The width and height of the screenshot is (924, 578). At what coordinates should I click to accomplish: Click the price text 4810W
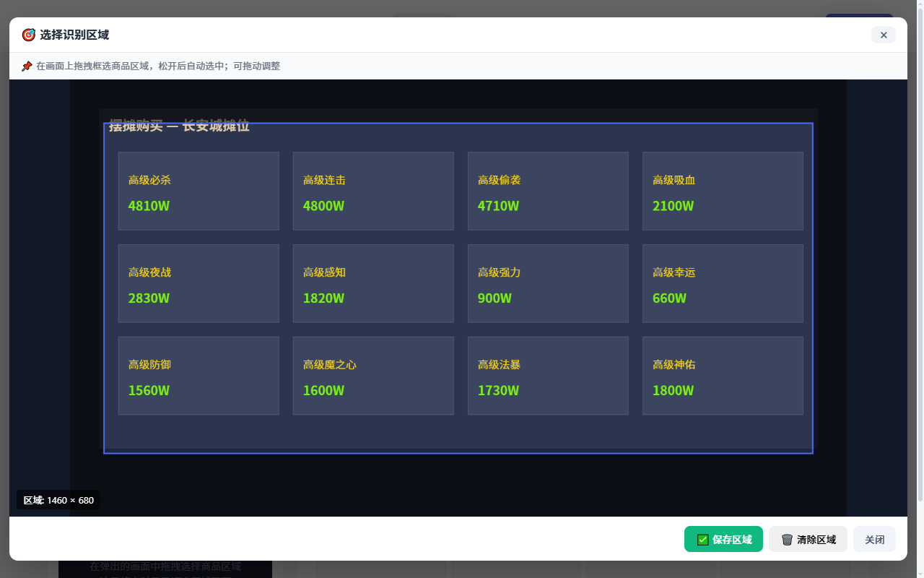tap(149, 206)
